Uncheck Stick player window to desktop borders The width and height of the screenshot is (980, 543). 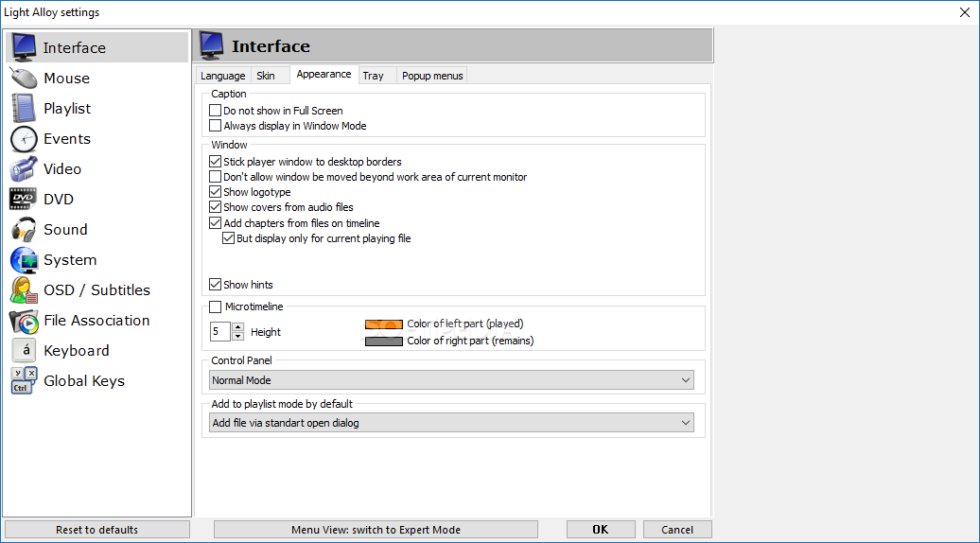pos(215,161)
